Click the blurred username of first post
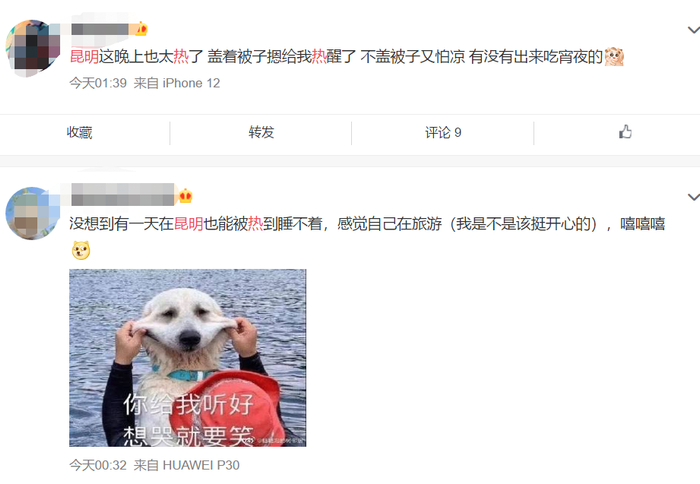 pos(100,29)
